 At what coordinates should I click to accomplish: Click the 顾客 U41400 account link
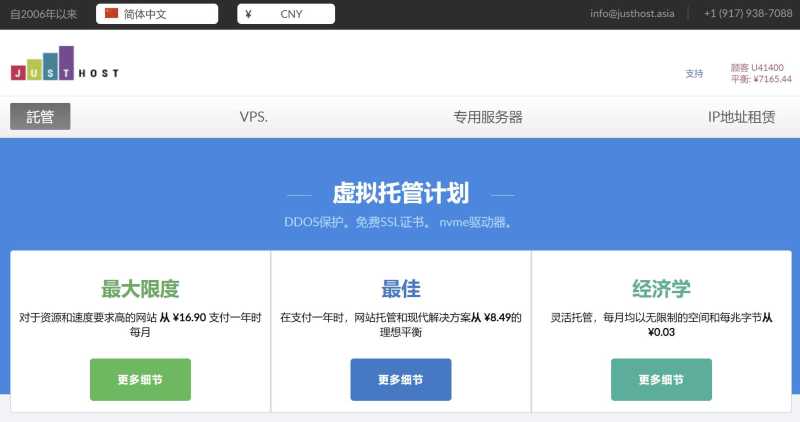[x=757, y=67]
